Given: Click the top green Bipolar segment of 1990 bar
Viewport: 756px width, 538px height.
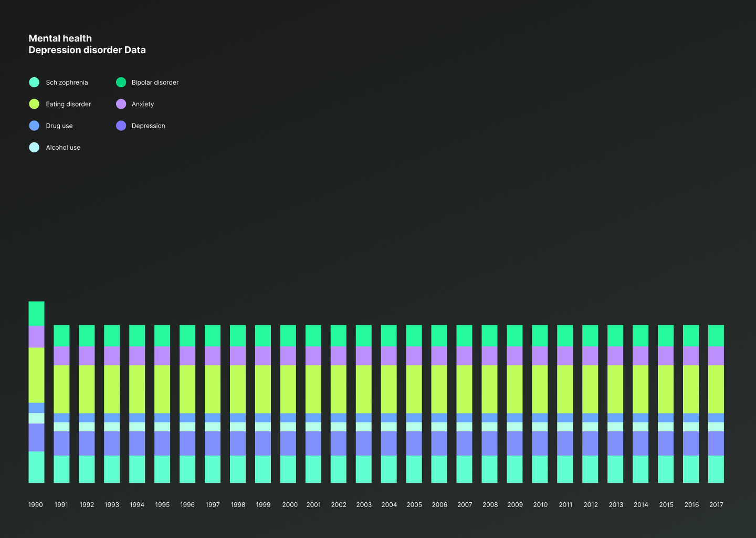Looking at the screenshot, I should pos(36,314).
